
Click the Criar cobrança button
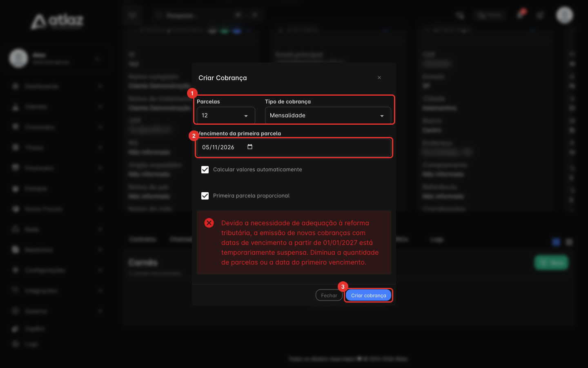click(x=368, y=295)
